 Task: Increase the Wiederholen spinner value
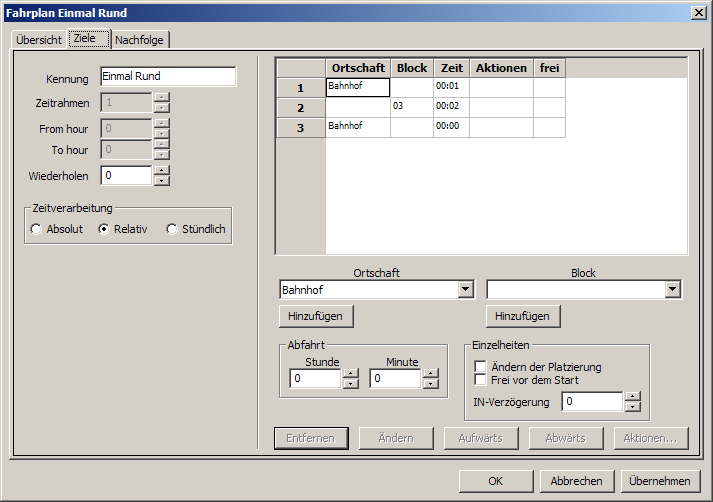(162, 170)
